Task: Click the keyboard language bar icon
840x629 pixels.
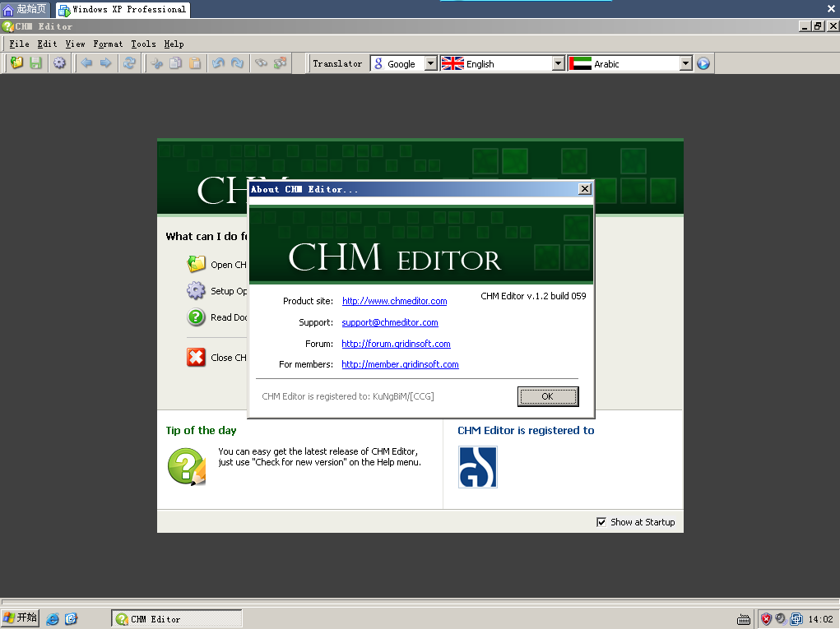Action: tap(744, 620)
